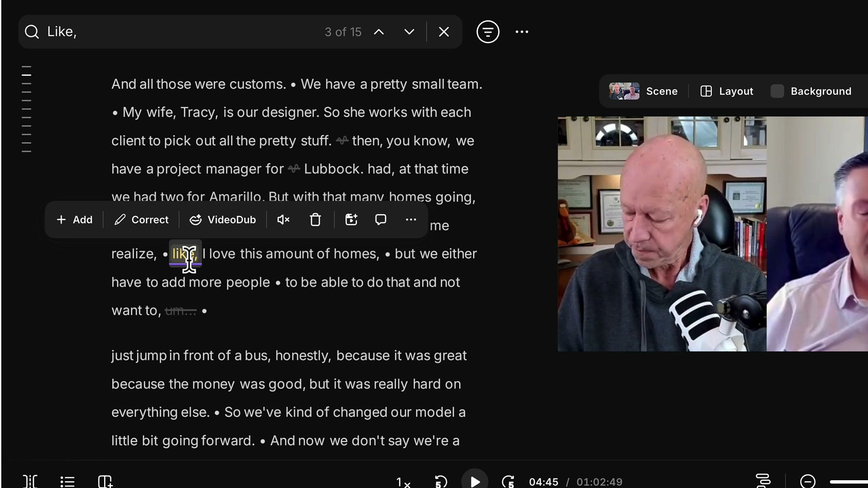Viewport: 868px width, 488px height.
Task: Select the Correct pencil tool in floating toolbar
Action: 141,219
